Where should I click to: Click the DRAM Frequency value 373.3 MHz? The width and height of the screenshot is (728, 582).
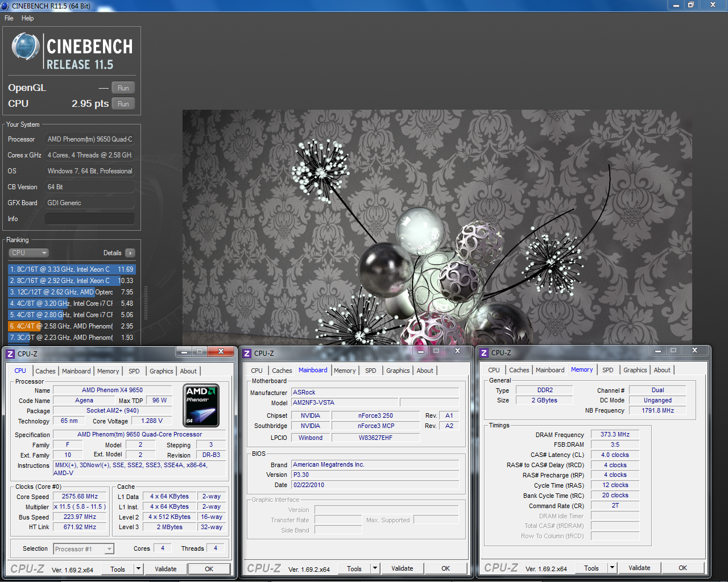[615, 434]
